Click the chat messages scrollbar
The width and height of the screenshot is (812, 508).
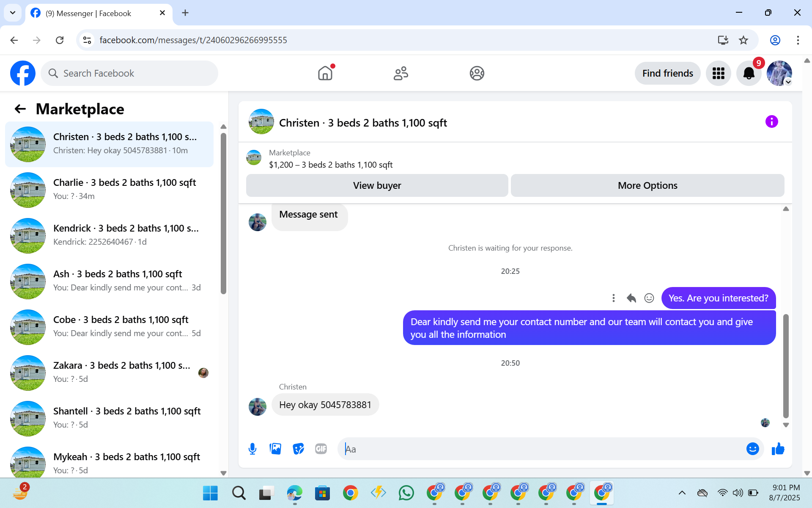click(786, 366)
